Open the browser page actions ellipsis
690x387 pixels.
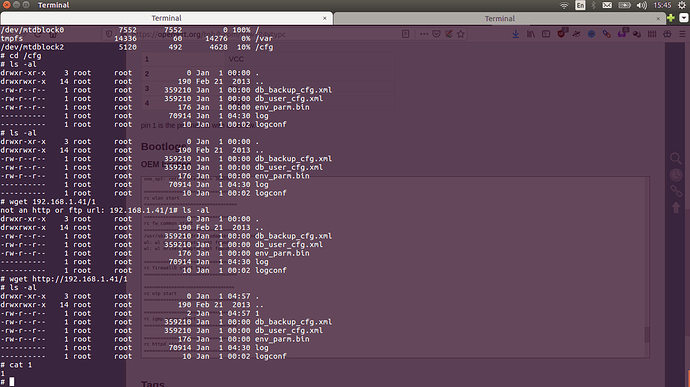point(424,34)
